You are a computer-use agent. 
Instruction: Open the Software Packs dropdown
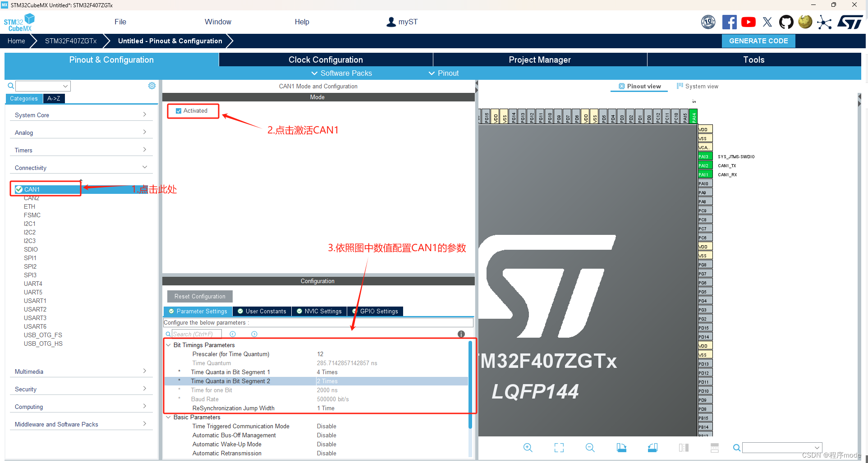point(342,73)
